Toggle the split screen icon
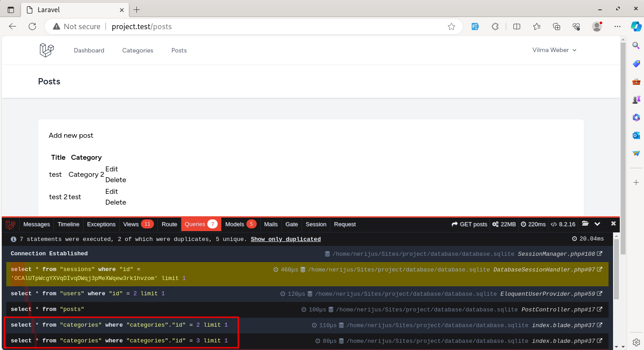The height and width of the screenshot is (350, 644). (x=517, y=26)
